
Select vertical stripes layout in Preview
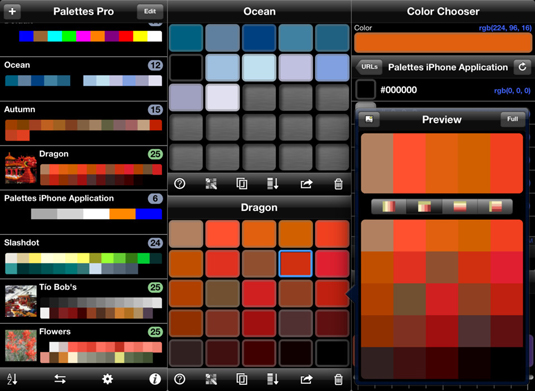pos(389,206)
